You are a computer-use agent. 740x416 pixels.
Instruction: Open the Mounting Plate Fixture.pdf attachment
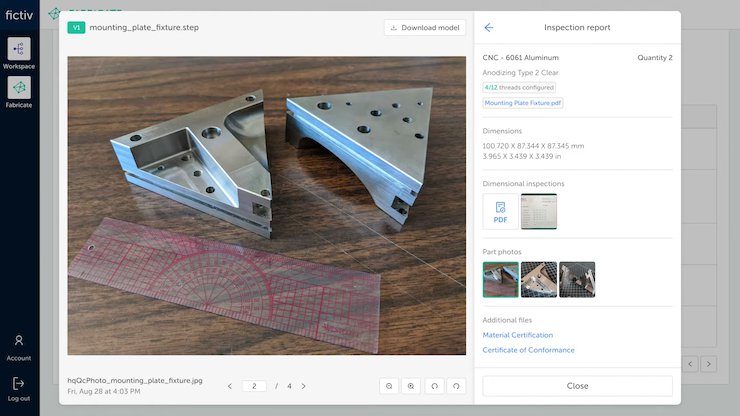(523, 103)
